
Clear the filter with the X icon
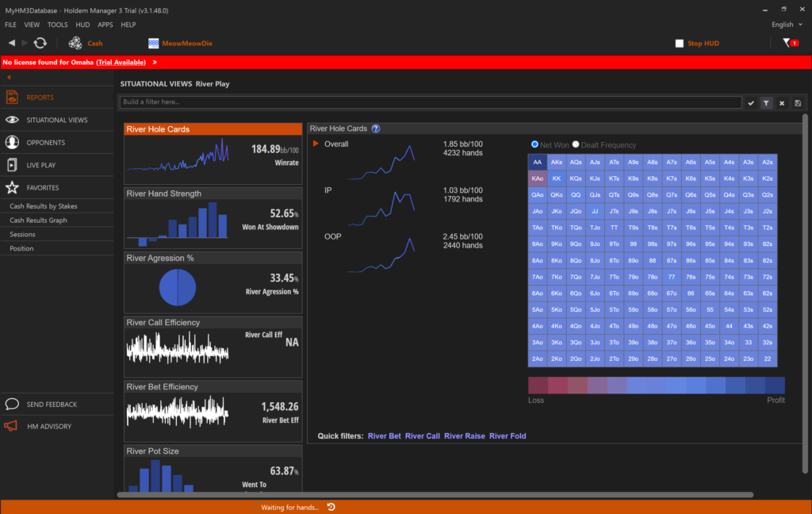click(782, 102)
